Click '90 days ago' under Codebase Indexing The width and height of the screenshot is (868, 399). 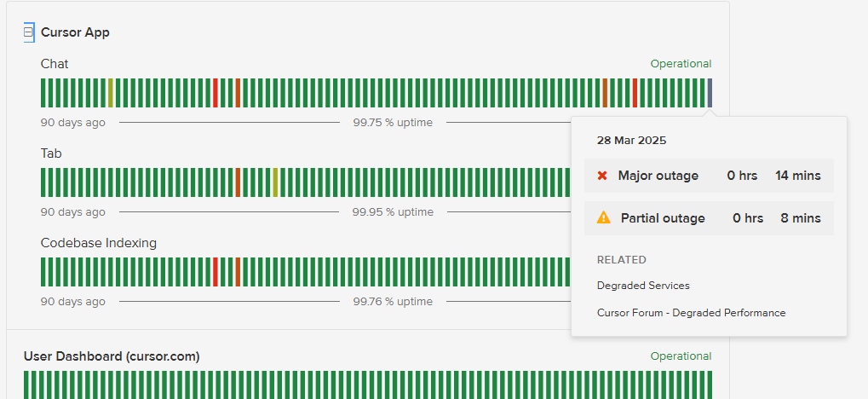(73, 302)
